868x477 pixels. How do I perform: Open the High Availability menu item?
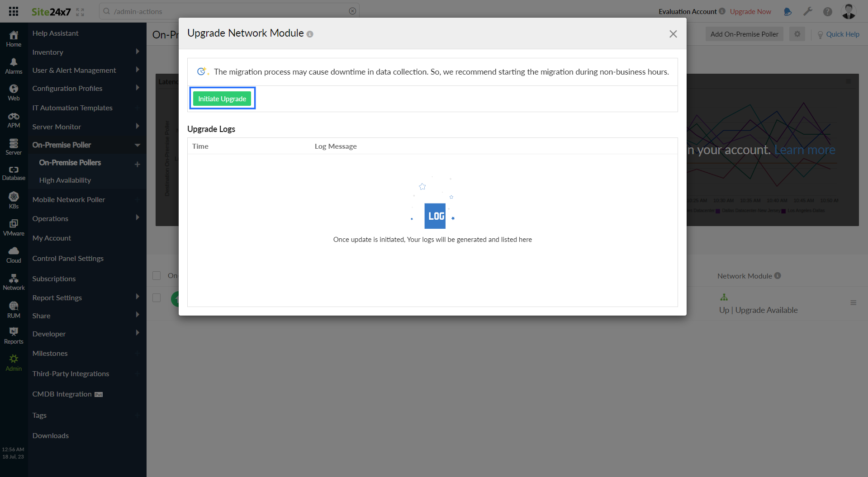(x=65, y=180)
